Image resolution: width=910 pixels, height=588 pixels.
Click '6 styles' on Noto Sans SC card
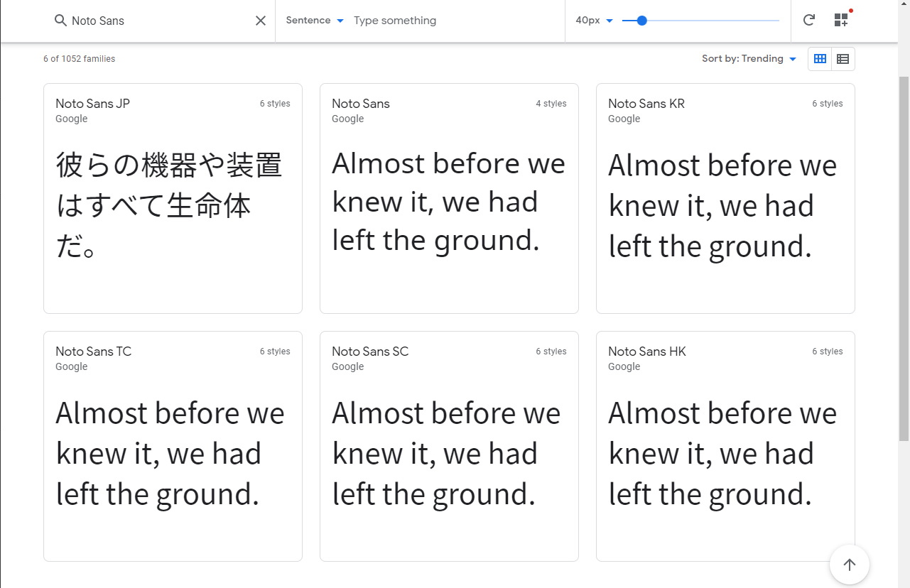[551, 352]
